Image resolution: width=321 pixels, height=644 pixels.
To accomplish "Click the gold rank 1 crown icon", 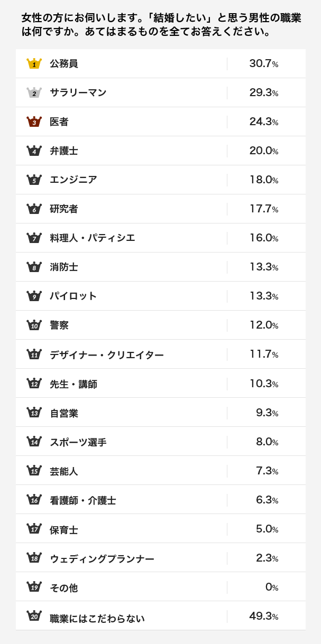I will click(34, 64).
